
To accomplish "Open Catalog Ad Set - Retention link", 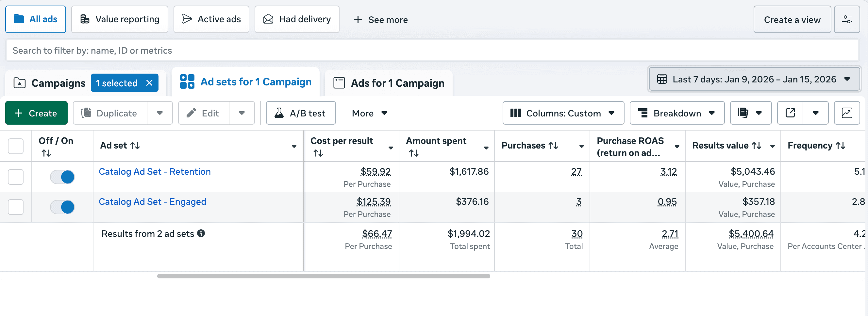I will coord(154,171).
